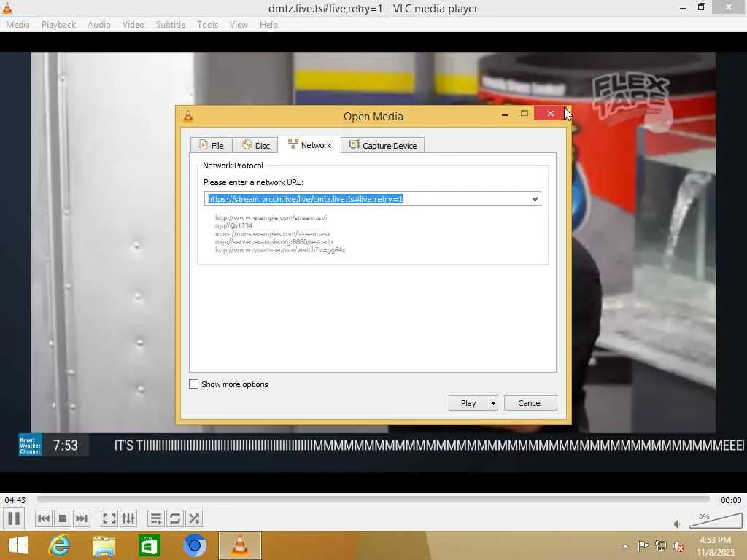Screen dimensions: 747x560
Task: Open File Explorer from taskbar
Action: coord(104,545)
